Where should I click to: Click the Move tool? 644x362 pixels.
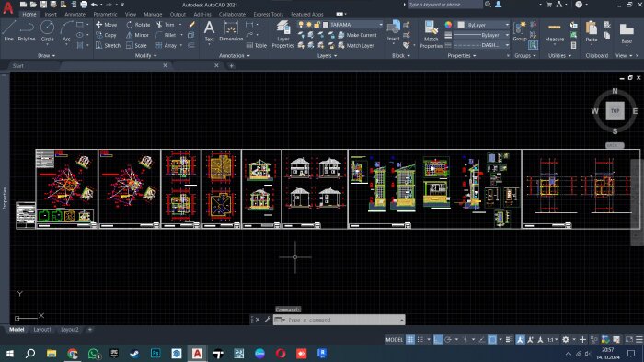[x=107, y=25]
